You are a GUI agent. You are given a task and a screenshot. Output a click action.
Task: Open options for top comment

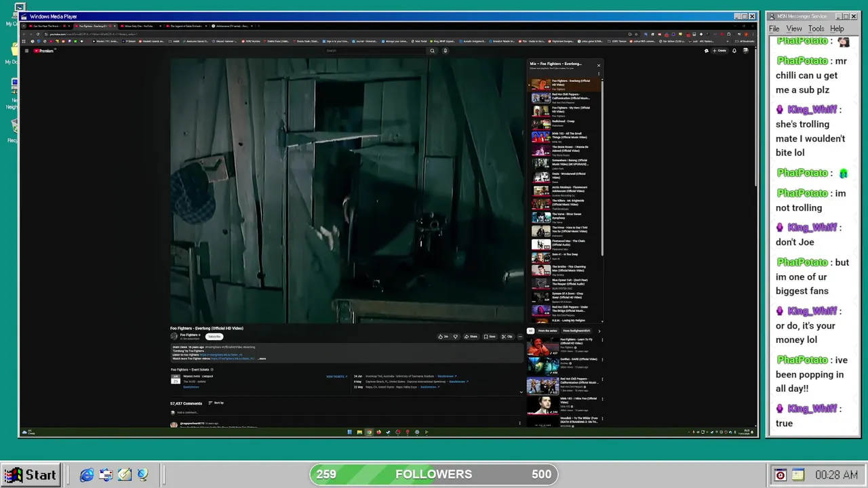pos(519,424)
